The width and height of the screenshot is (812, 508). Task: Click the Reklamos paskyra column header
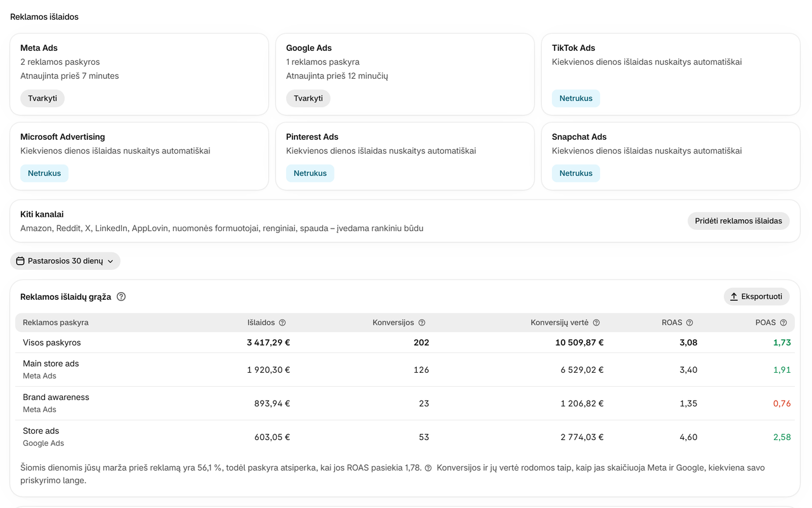(56, 323)
